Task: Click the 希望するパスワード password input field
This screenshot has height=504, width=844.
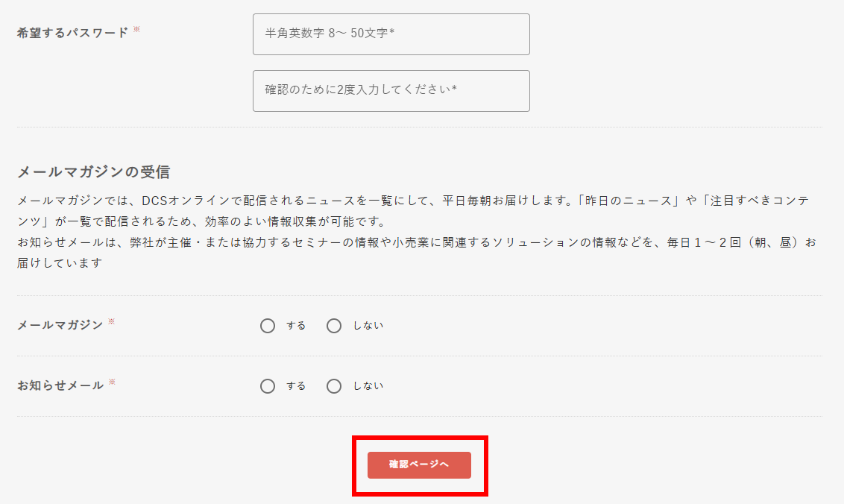Action: point(391,34)
